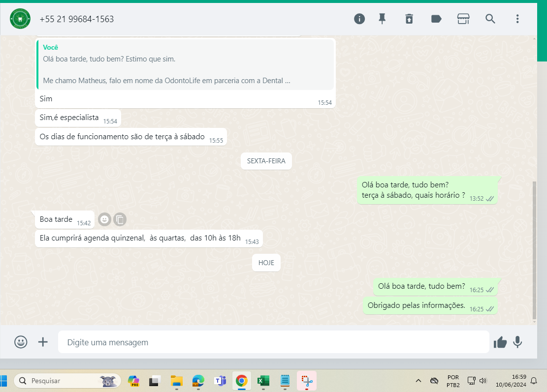Start voice recording with the microphone icon
Viewport: 547px width, 392px height.
click(x=517, y=342)
